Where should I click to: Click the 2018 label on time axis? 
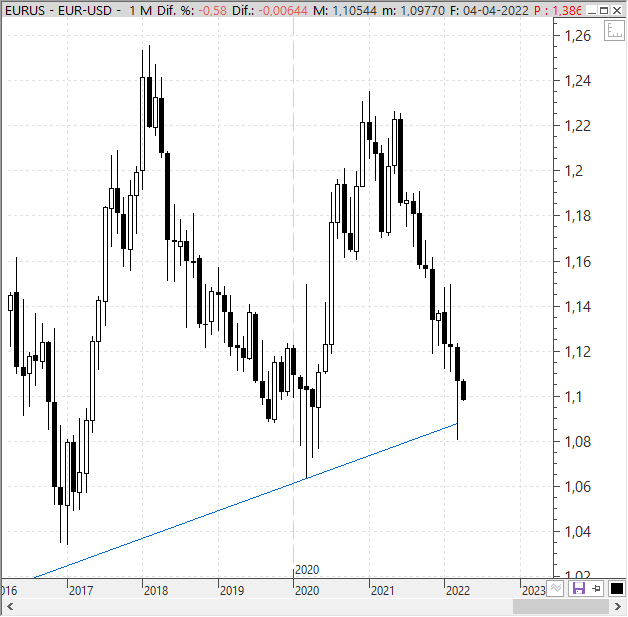[156, 591]
